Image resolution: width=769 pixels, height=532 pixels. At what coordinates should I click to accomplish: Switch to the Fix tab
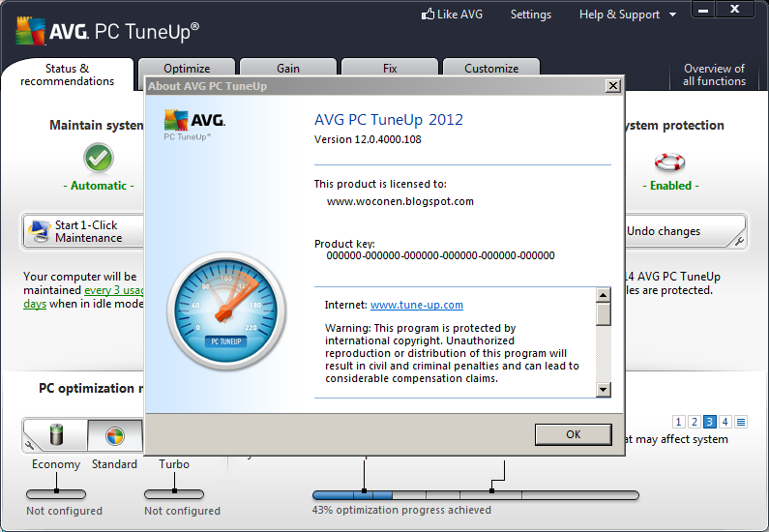pyautogui.click(x=390, y=68)
